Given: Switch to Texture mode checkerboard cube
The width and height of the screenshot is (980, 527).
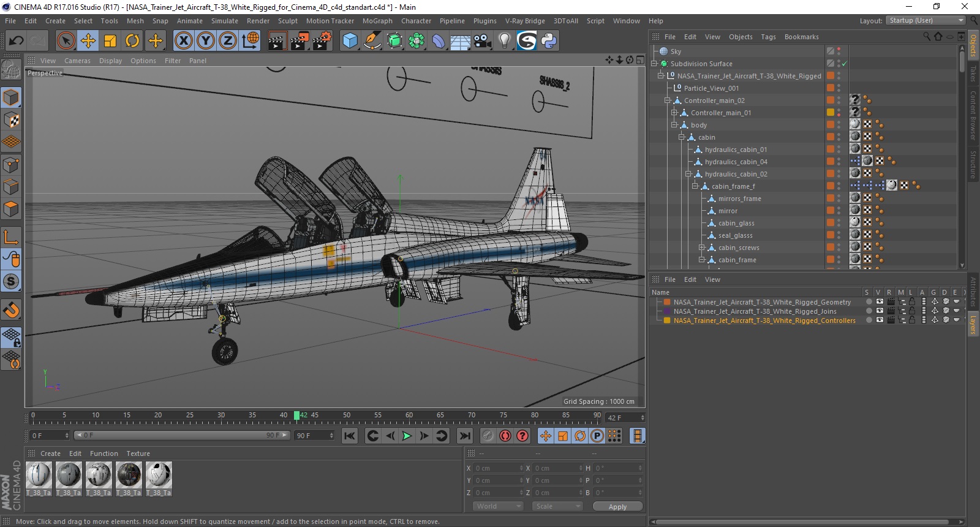Looking at the screenshot, I should (11, 120).
